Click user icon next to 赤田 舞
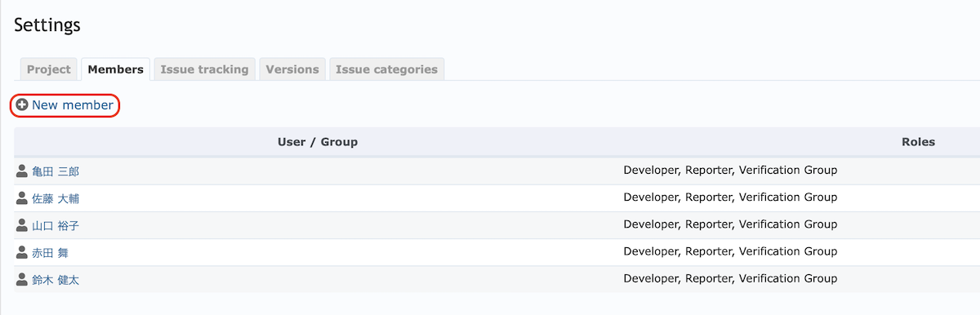Viewport: 980px width, 315px height. 22,252
